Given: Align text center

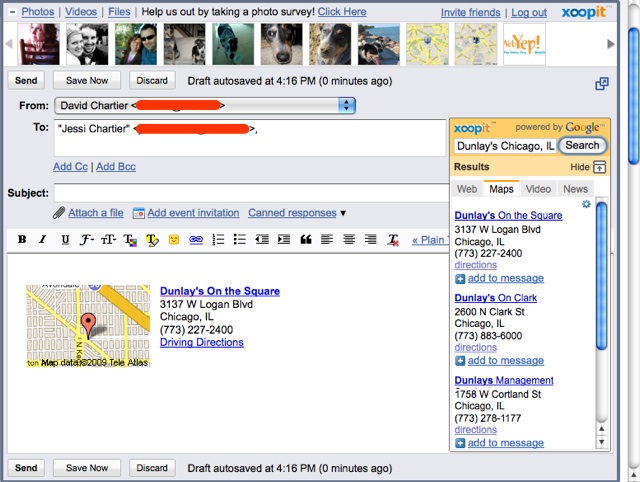Looking at the screenshot, I should (x=349, y=240).
